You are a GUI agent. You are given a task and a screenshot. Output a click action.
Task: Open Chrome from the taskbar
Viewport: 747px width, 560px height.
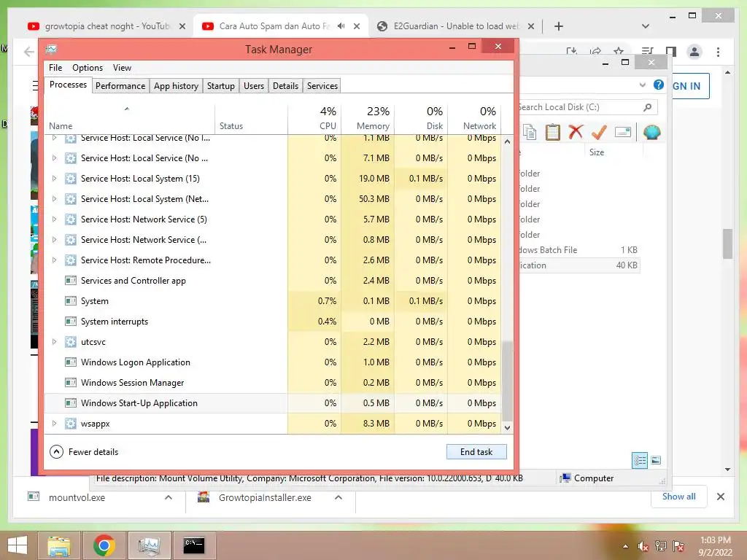[x=104, y=545]
